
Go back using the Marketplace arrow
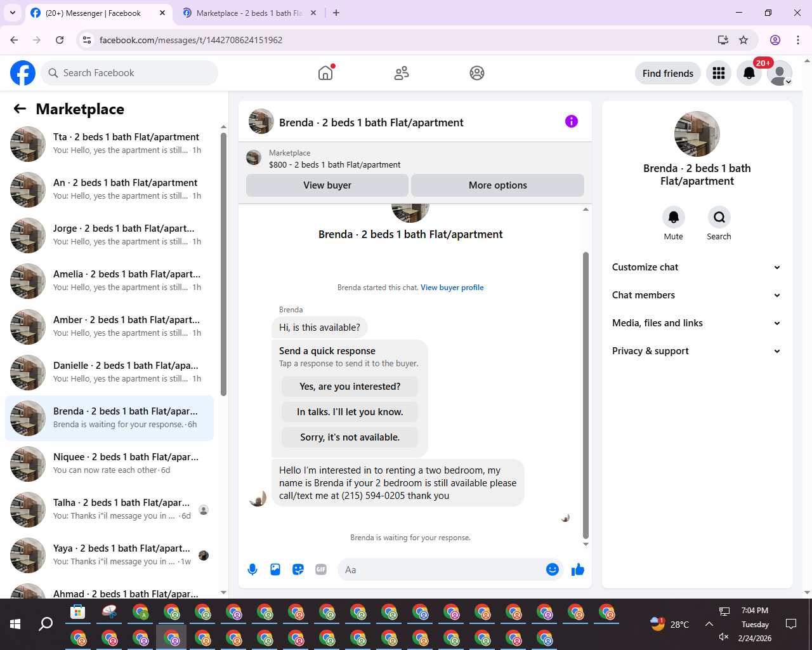20,109
